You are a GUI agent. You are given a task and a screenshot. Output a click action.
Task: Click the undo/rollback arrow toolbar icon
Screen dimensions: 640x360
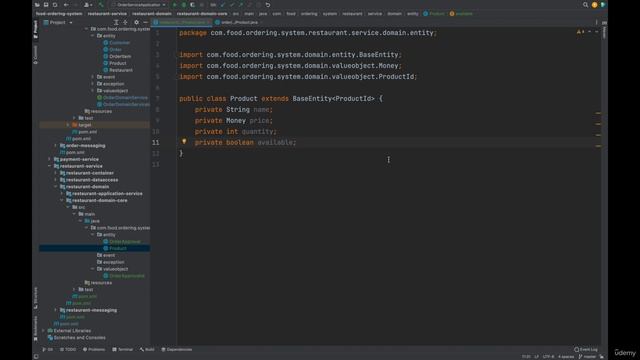[268, 5]
